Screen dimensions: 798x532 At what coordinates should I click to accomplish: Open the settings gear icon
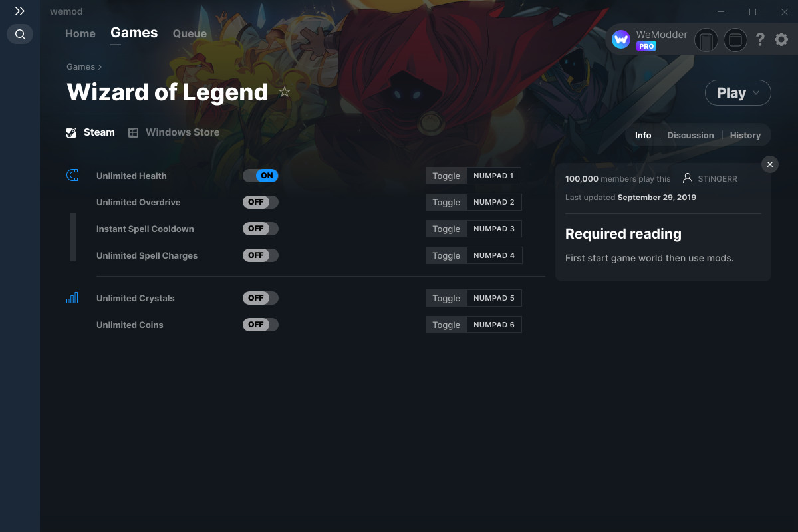tap(781, 40)
